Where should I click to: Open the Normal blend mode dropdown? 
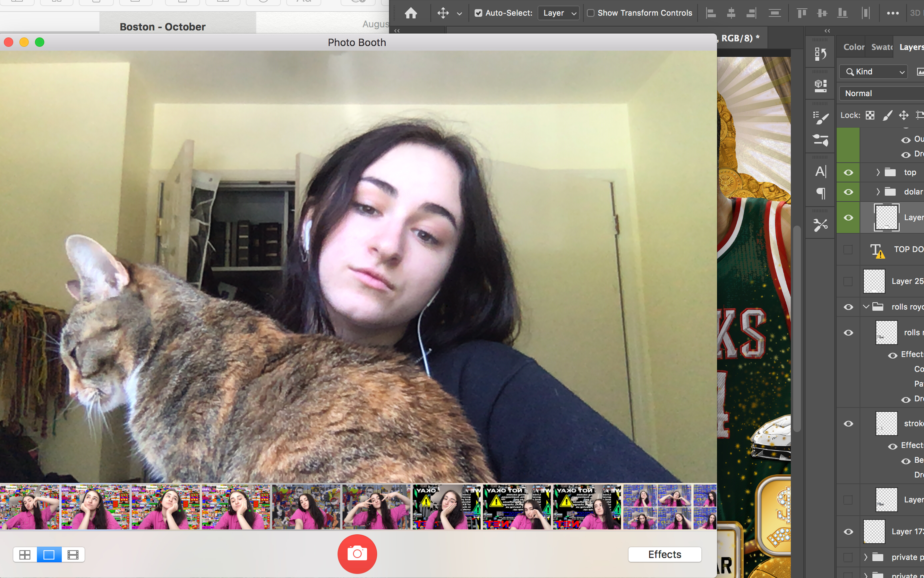tap(881, 93)
